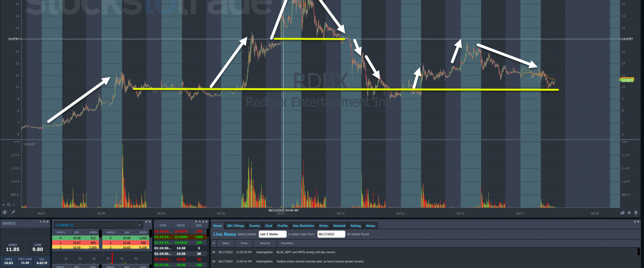Close the time and sales panel
Viewport: 644px width, 268px height.
coord(207,222)
